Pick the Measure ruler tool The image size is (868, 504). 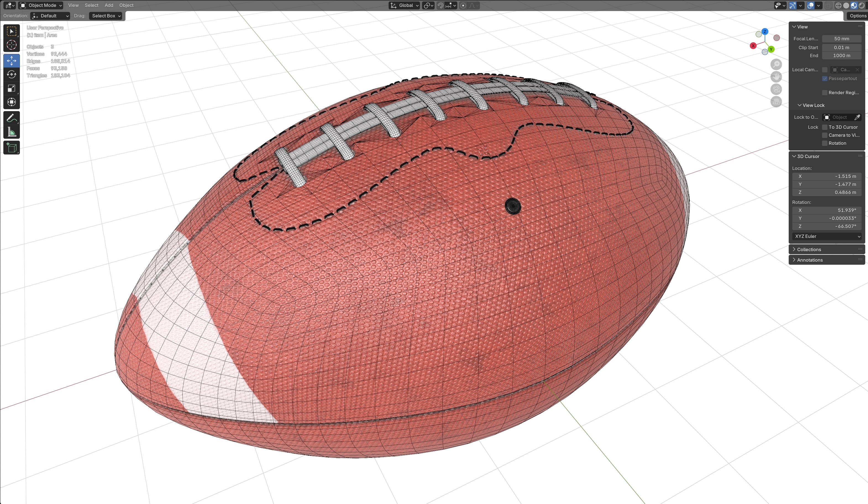[x=11, y=132]
